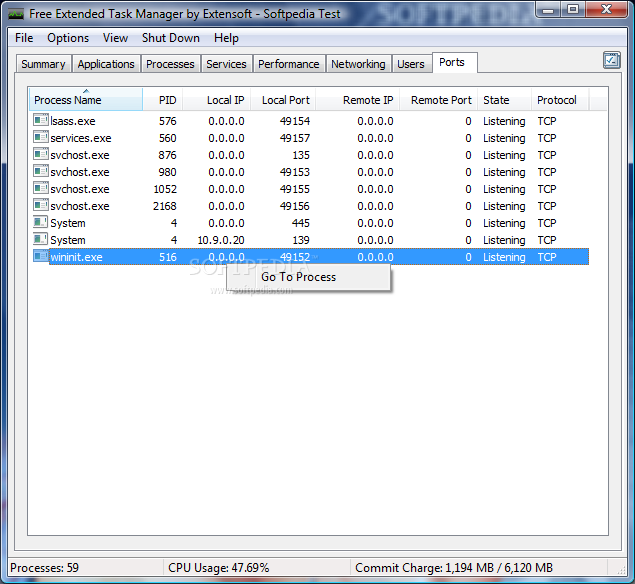Switch to the Performance tab
Viewport: 635px width, 584px height.
(289, 64)
